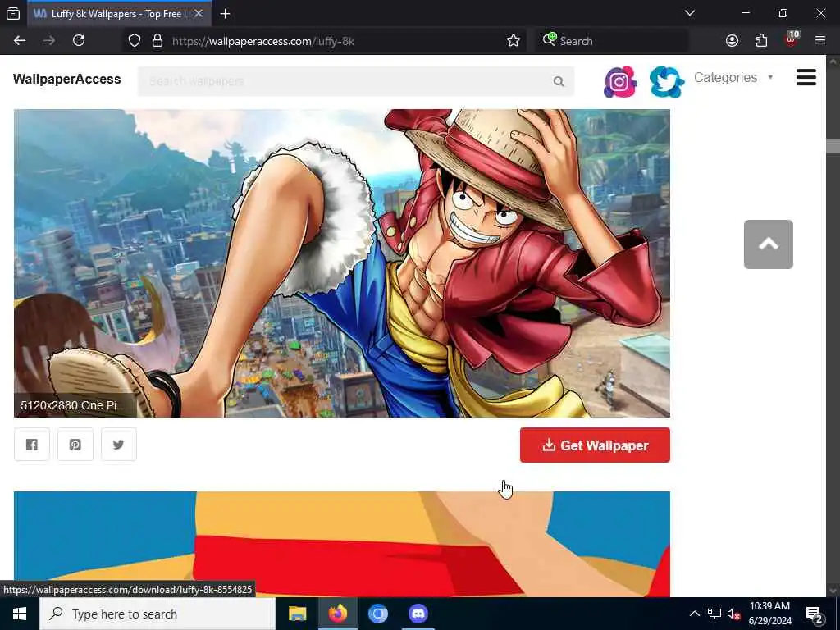
Task: Click the Firefox taskbar icon
Action: point(337,614)
